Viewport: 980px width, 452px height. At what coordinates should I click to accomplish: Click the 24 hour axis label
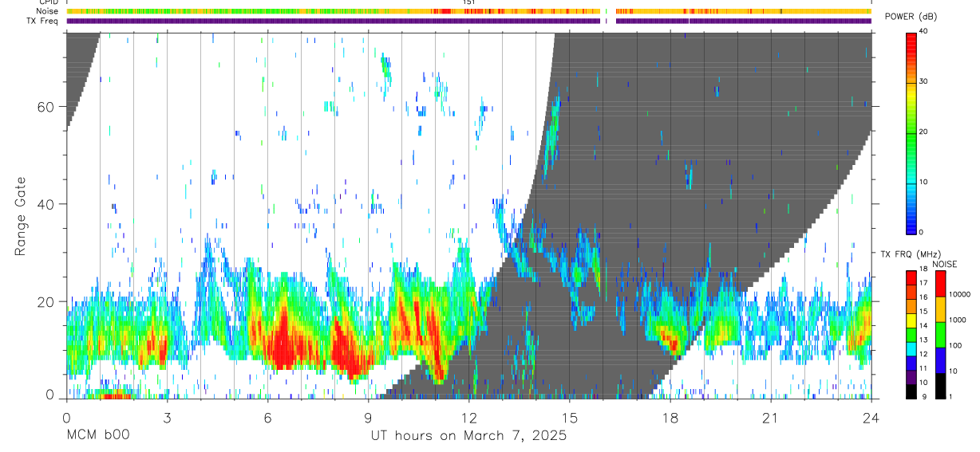coord(871,418)
